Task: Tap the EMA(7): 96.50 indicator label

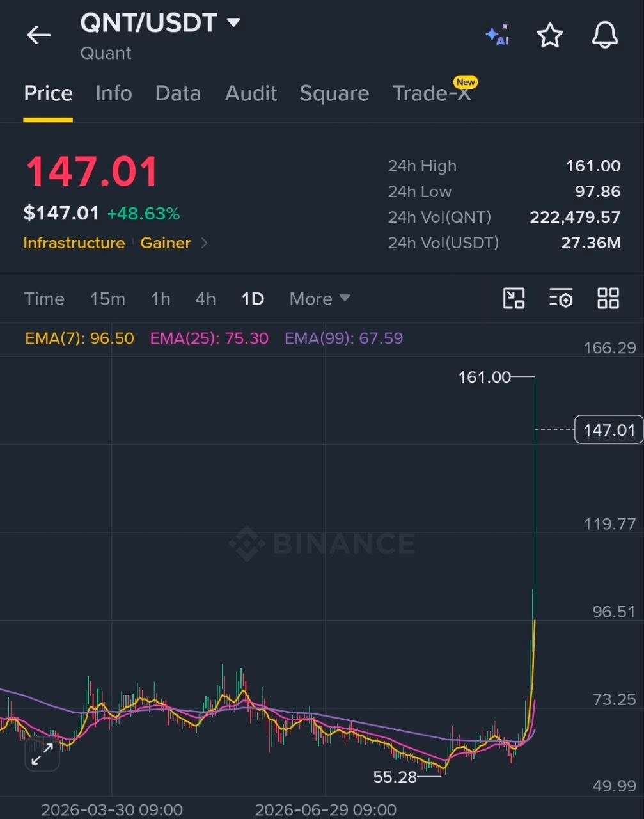Action: click(79, 338)
